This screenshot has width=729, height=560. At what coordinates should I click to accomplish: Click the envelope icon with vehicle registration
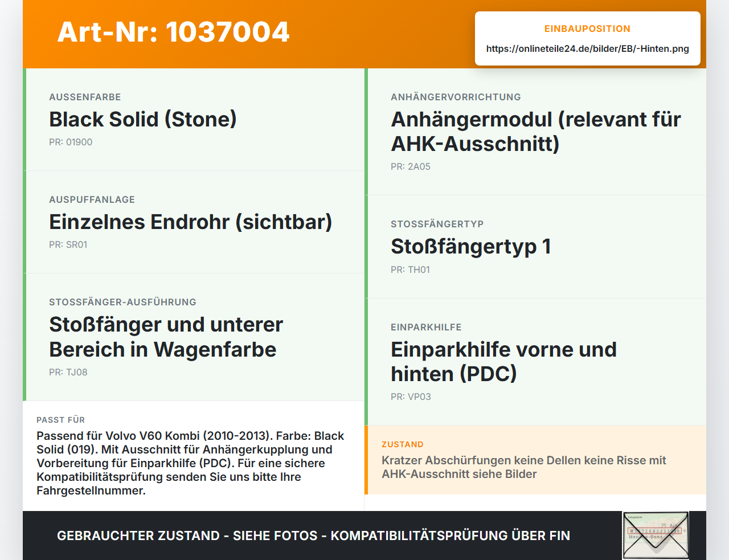point(656,536)
